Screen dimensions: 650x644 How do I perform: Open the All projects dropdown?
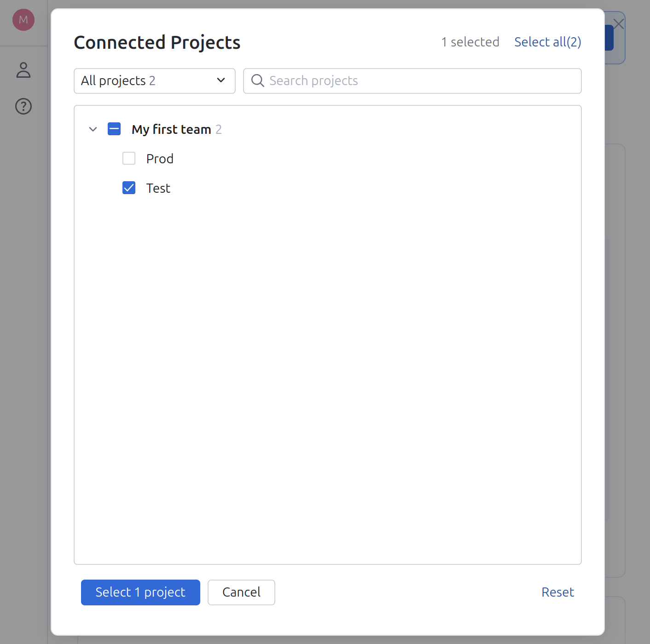coord(154,80)
